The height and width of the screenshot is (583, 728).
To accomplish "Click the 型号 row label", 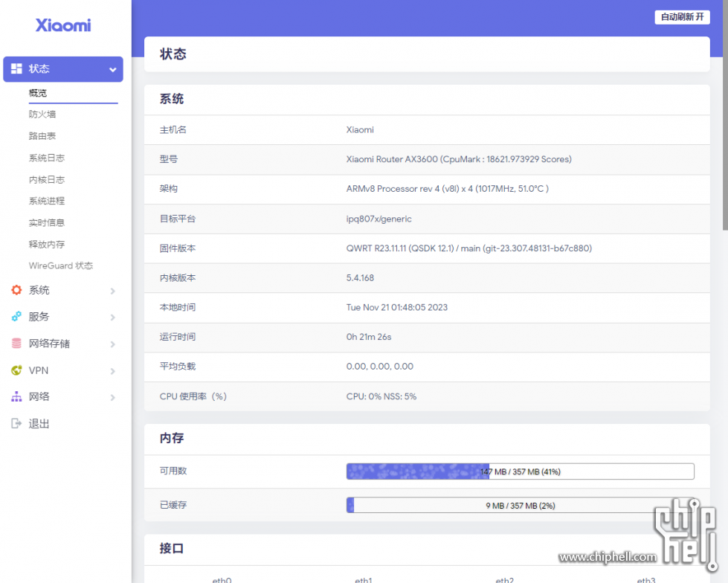I will coord(169,159).
